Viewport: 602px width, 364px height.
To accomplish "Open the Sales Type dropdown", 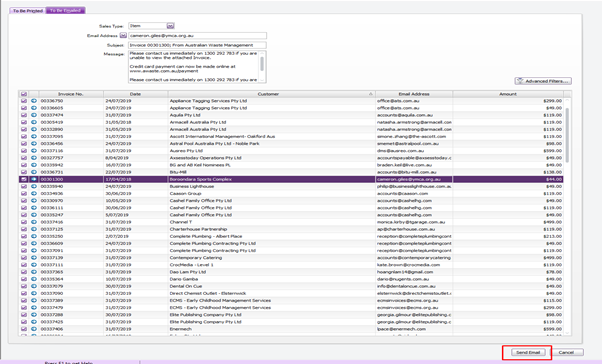I will 170,26.
